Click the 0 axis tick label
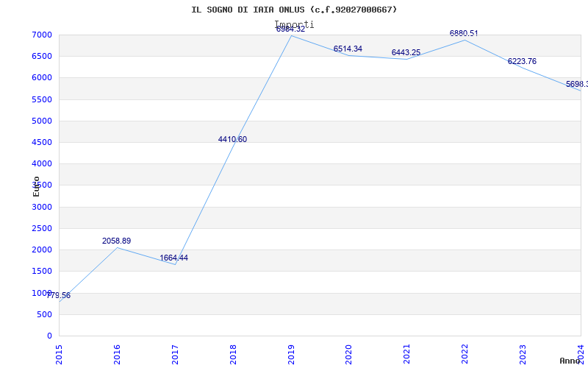The image size is (588, 368). coord(49,336)
